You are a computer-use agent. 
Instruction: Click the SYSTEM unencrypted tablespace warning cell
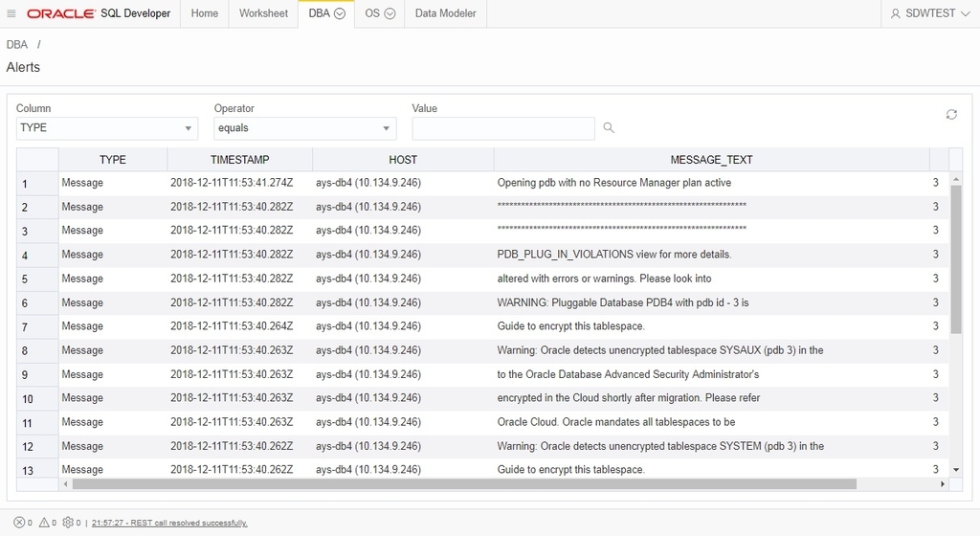pyautogui.click(x=711, y=446)
